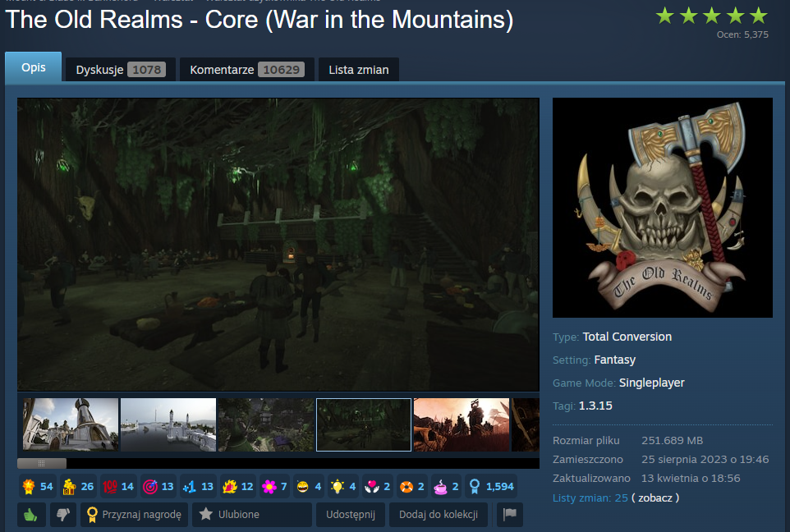Open the Opis tab
The height and width of the screenshot is (532, 790).
[33, 67]
